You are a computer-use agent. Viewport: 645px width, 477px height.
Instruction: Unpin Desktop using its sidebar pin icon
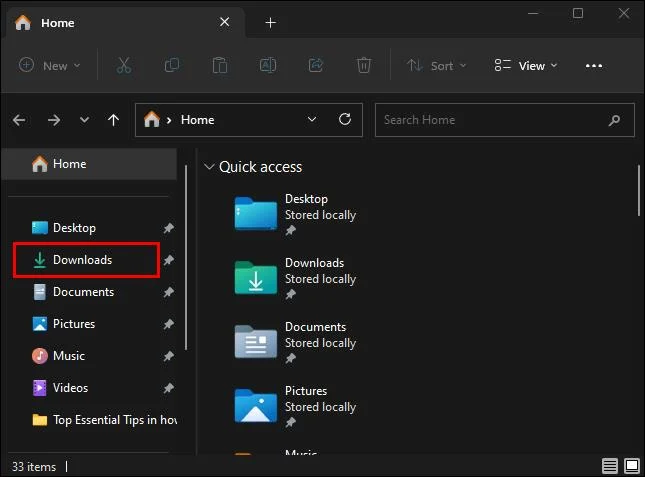(169, 228)
